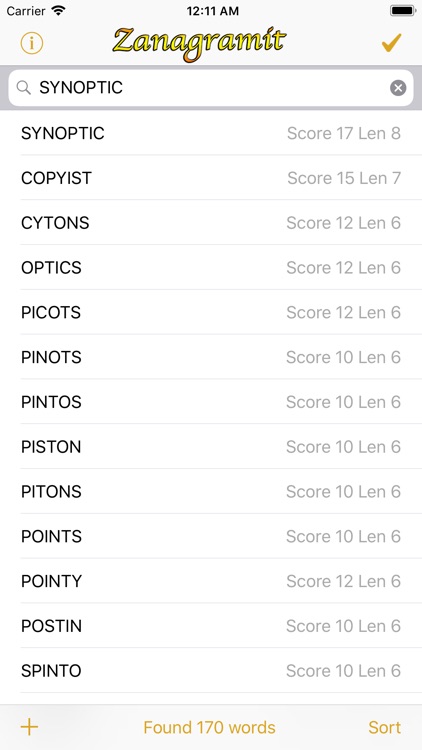Viewport: 422px width, 750px height.
Task: Choose the CYTONS entry
Action: click(x=211, y=223)
